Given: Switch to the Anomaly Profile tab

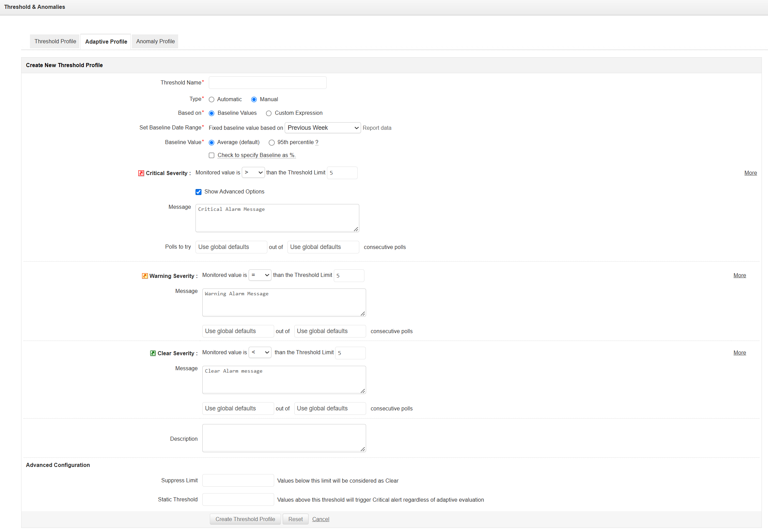Looking at the screenshot, I should 155,41.
